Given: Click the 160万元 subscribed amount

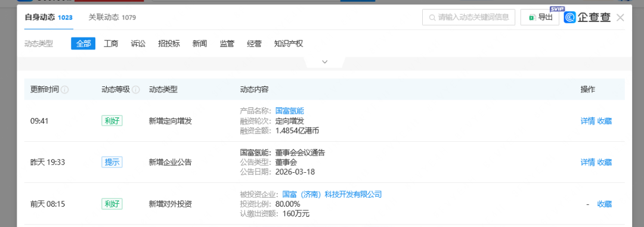Looking at the screenshot, I should (296, 214).
